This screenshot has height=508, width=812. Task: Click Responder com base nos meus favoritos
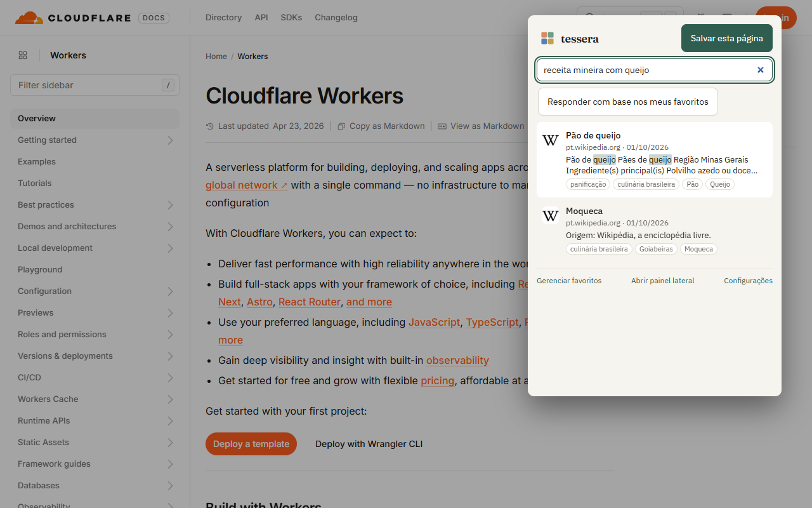click(x=628, y=102)
